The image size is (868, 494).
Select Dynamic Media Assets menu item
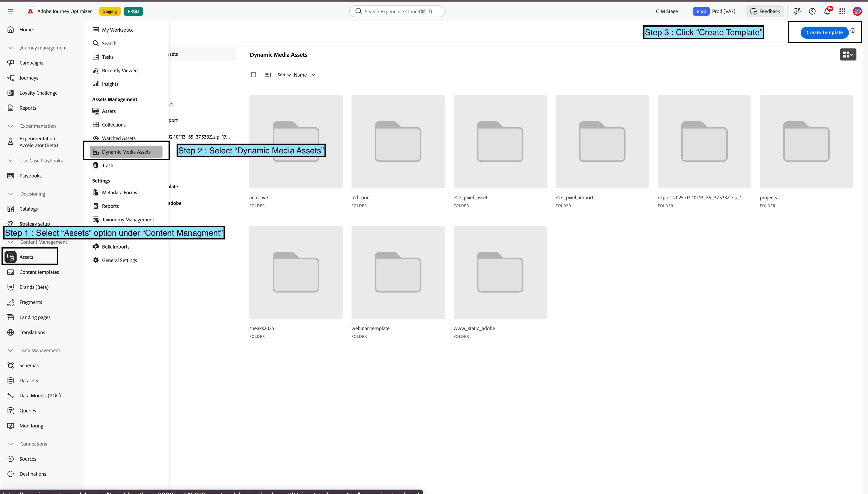click(x=126, y=152)
